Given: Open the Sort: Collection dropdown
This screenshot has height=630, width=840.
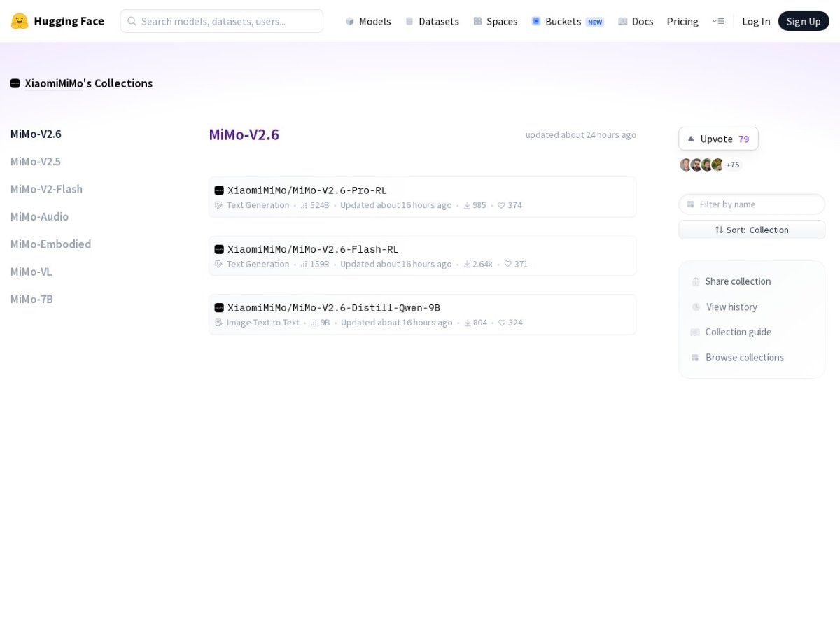Looking at the screenshot, I should tap(752, 230).
